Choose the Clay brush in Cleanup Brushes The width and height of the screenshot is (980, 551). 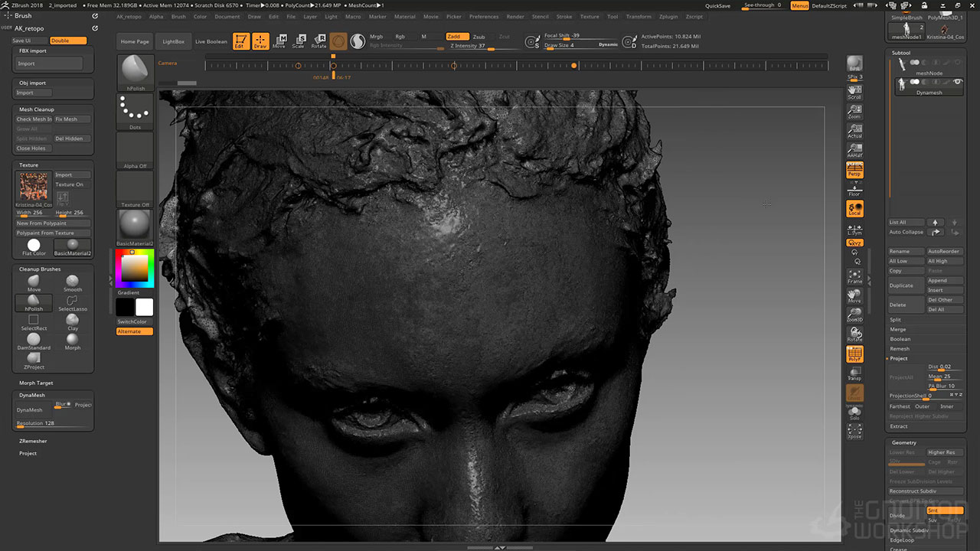click(73, 321)
